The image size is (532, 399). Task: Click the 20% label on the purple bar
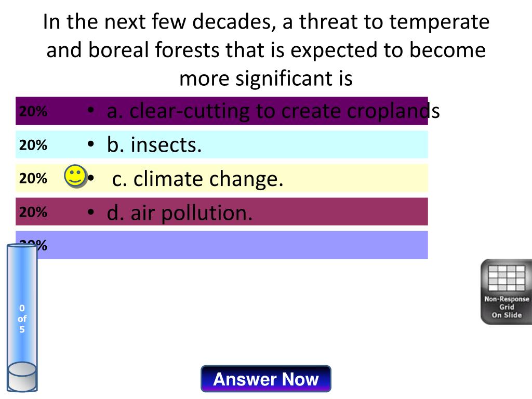tap(33, 111)
